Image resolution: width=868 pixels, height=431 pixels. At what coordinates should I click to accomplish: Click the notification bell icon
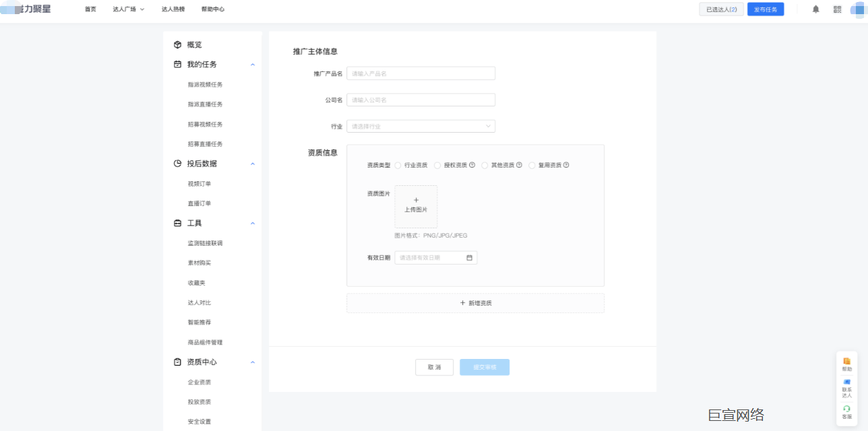814,9
